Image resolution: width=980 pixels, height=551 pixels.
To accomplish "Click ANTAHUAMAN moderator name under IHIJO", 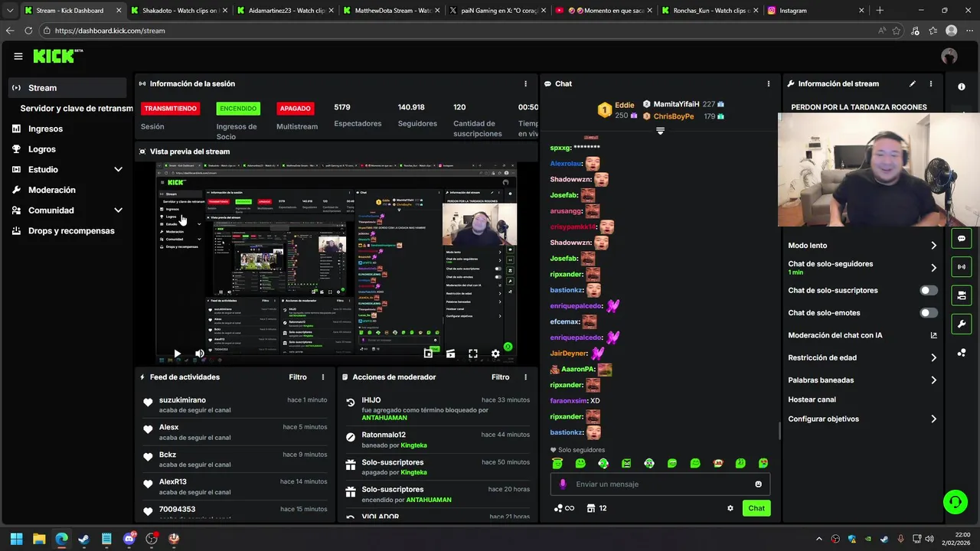I will pos(384,418).
